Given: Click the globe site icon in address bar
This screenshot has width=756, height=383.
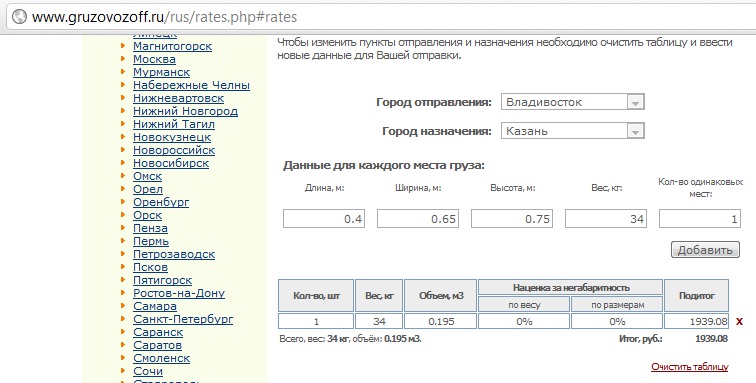Looking at the screenshot, I should [19, 17].
